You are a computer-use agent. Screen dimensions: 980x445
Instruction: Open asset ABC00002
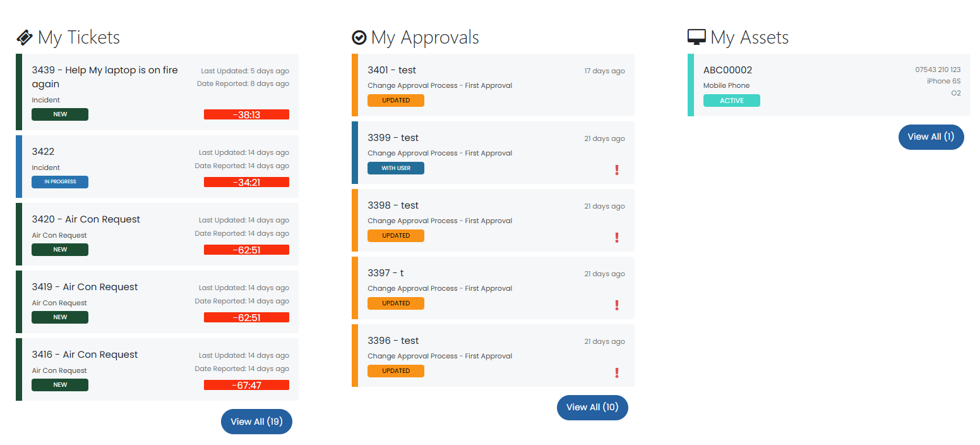[x=727, y=70]
